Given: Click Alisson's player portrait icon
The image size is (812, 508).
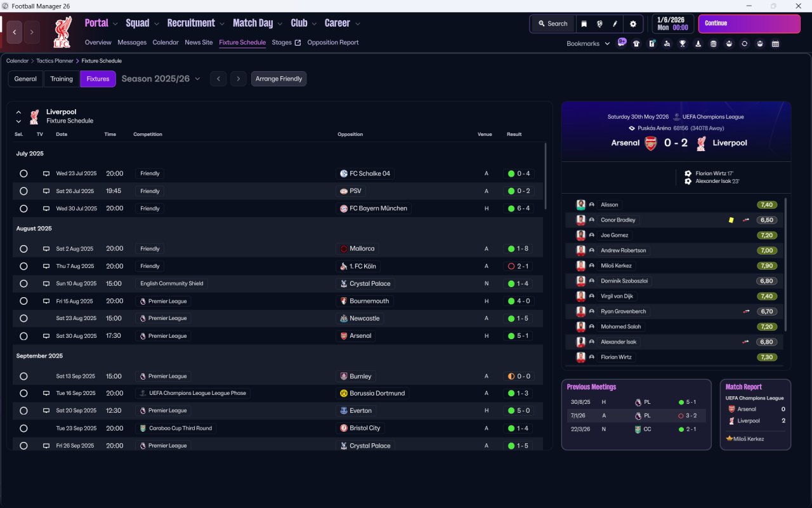Looking at the screenshot, I should (x=580, y=204).
